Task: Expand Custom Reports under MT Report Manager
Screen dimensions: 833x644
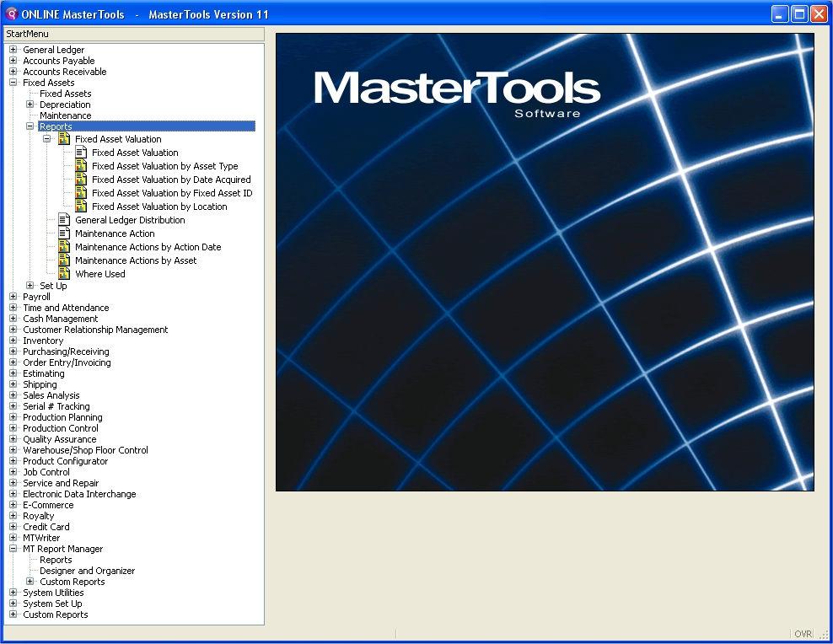Action: coord(30,582)
